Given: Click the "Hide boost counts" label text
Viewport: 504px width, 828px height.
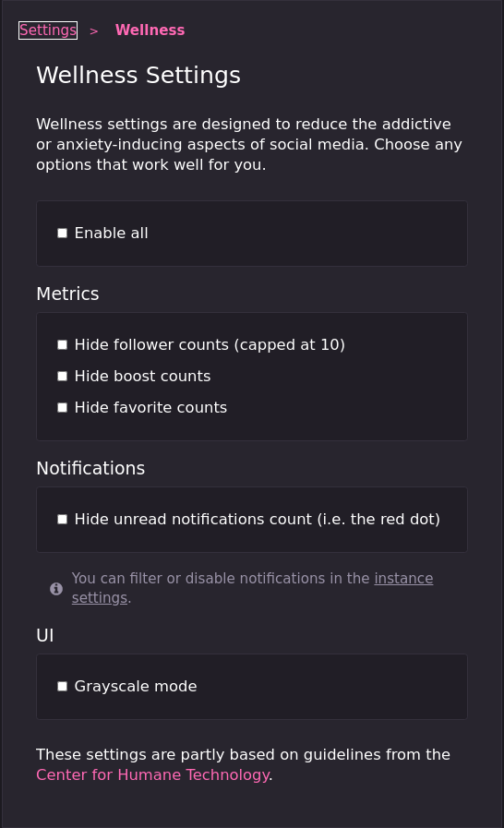Looking at the screenshot, I should 143,376.
